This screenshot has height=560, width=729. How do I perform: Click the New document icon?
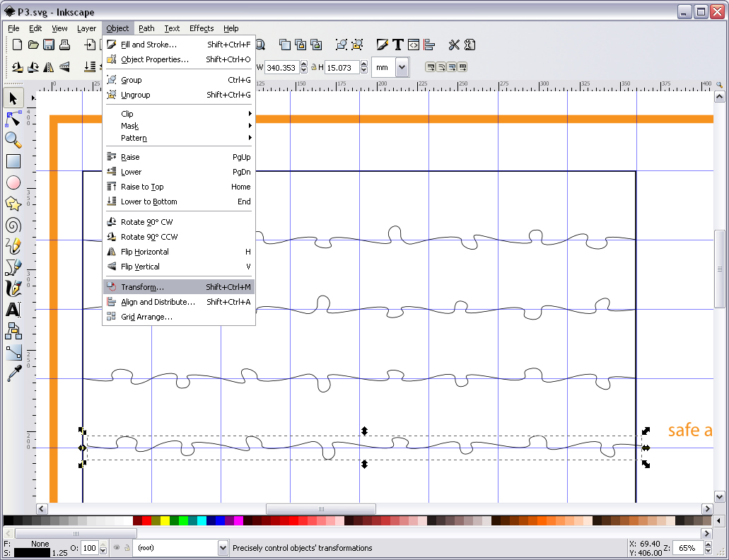pyautogui.click(x=17, y=45)
